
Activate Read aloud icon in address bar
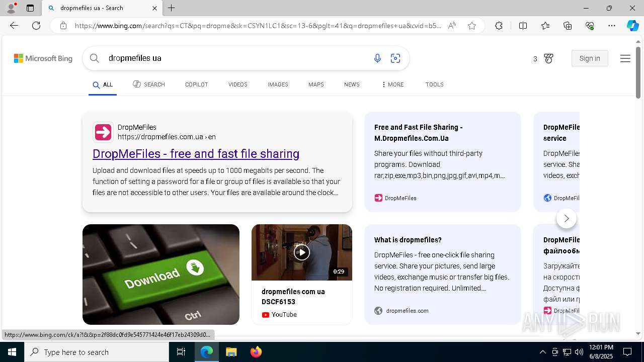[x=452, y=26]
